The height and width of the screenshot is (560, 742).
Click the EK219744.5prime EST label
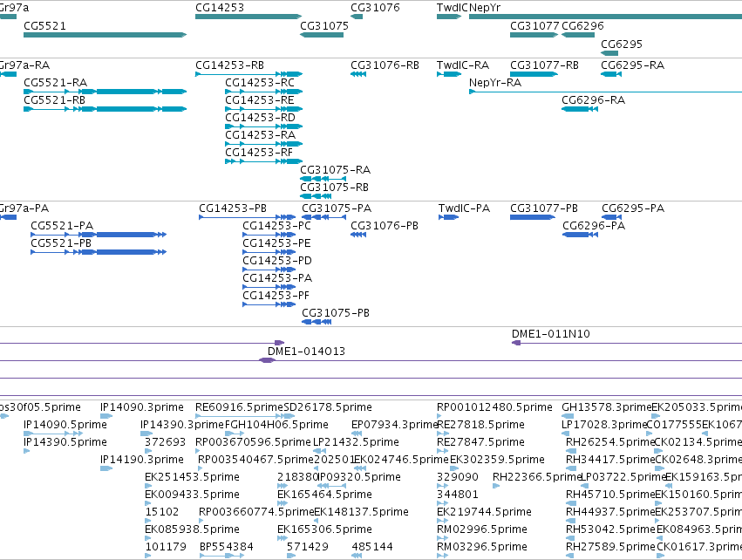tap(484, 512)
